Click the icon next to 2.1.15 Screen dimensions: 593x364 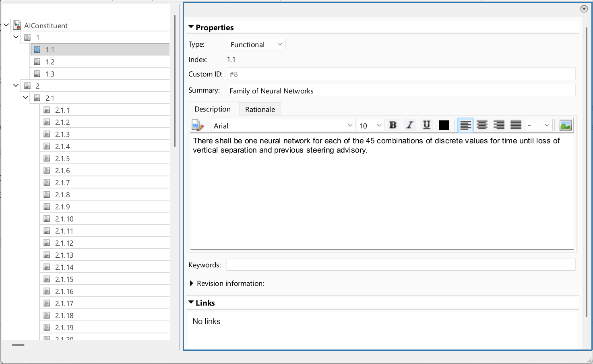(x=47, y=279)
